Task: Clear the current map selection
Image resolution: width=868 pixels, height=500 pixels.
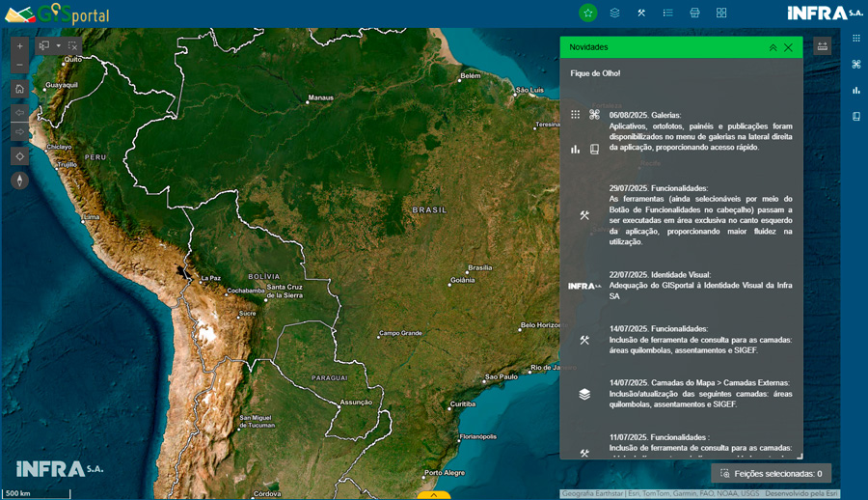Action: coord(72,45)
